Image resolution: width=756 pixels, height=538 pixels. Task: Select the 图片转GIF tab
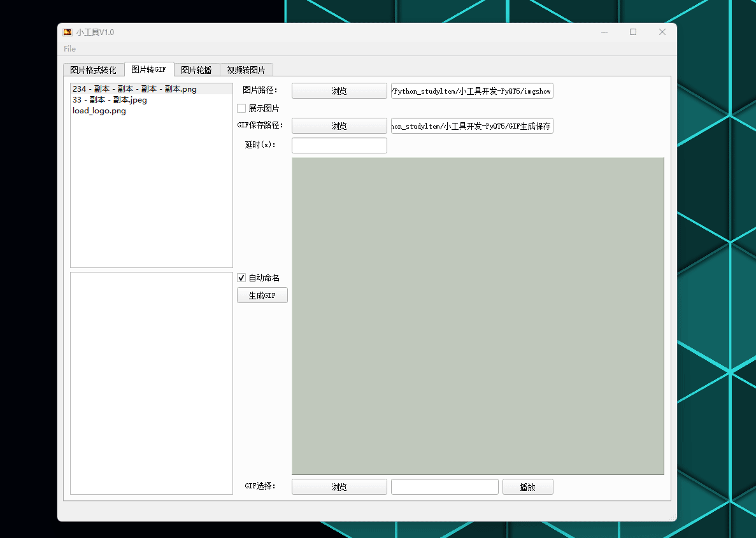[x=149, y=69]
